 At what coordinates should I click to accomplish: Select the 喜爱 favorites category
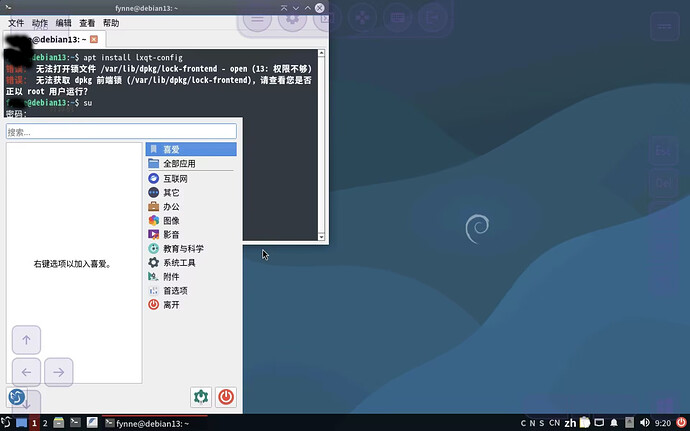tap(191, 149)
